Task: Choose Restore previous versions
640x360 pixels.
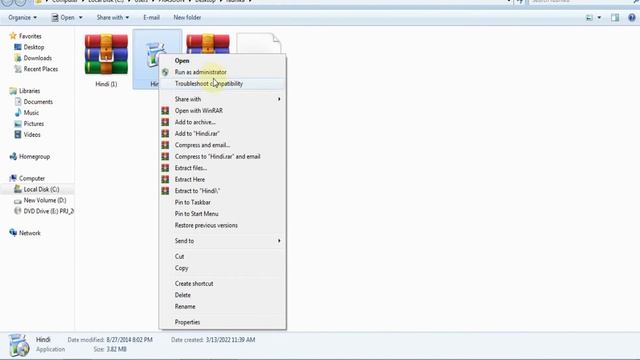Action: (206, 225)
